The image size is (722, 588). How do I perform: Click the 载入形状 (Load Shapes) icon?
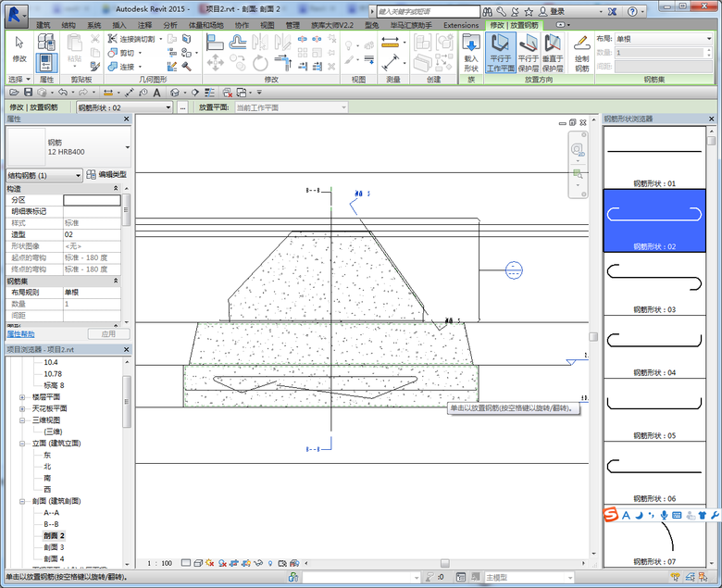pos(470,52)
